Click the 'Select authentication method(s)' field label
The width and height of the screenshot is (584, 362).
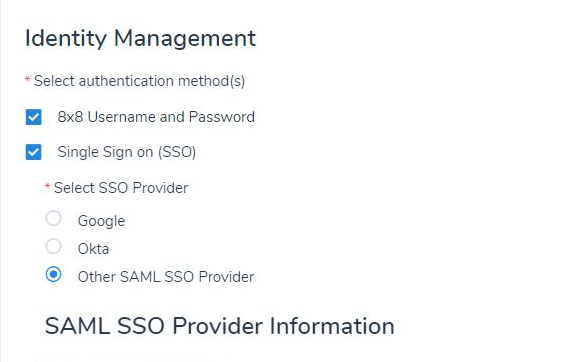pyautogui.click(x=139, y=81)
